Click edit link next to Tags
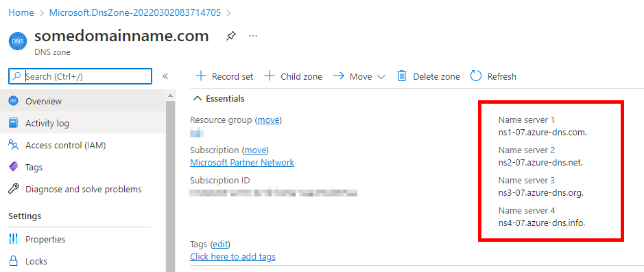Viewport: 644px width, 272px height. [x=219, y=245]
